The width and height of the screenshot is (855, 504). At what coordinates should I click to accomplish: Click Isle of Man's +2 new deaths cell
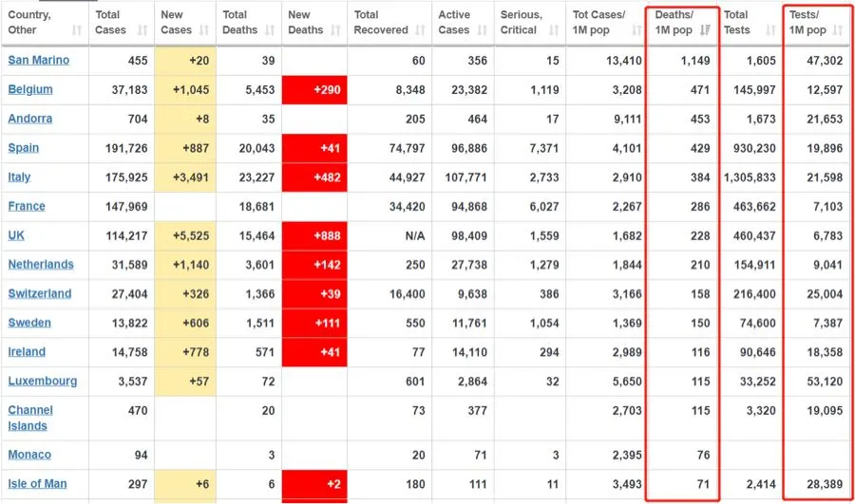coord(314,484)
